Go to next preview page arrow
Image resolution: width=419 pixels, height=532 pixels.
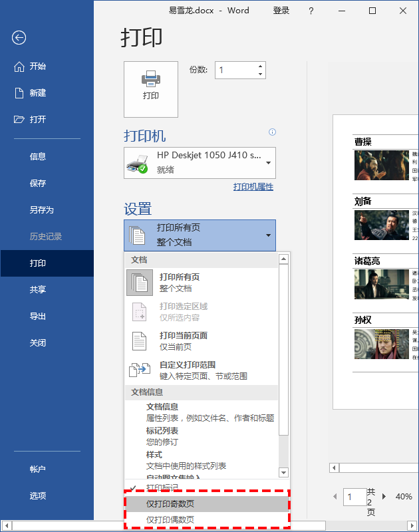(x=384, y=496)
